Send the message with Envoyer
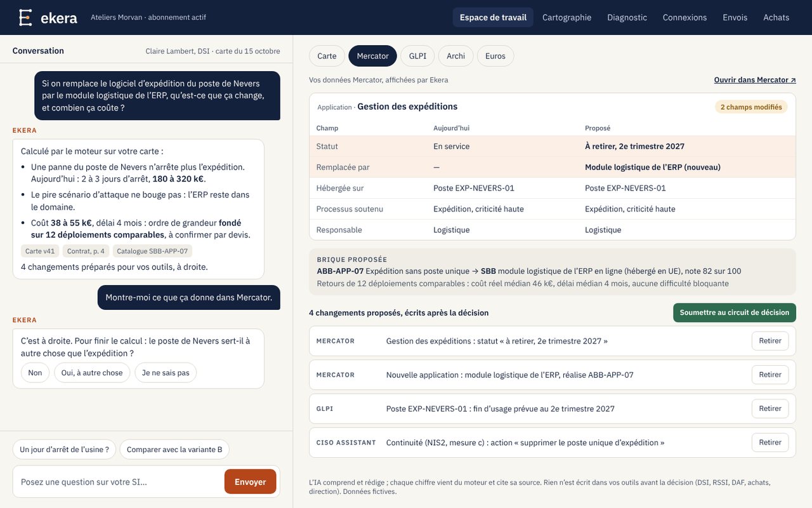The image size is (812, 508). [x=250, y=482]
